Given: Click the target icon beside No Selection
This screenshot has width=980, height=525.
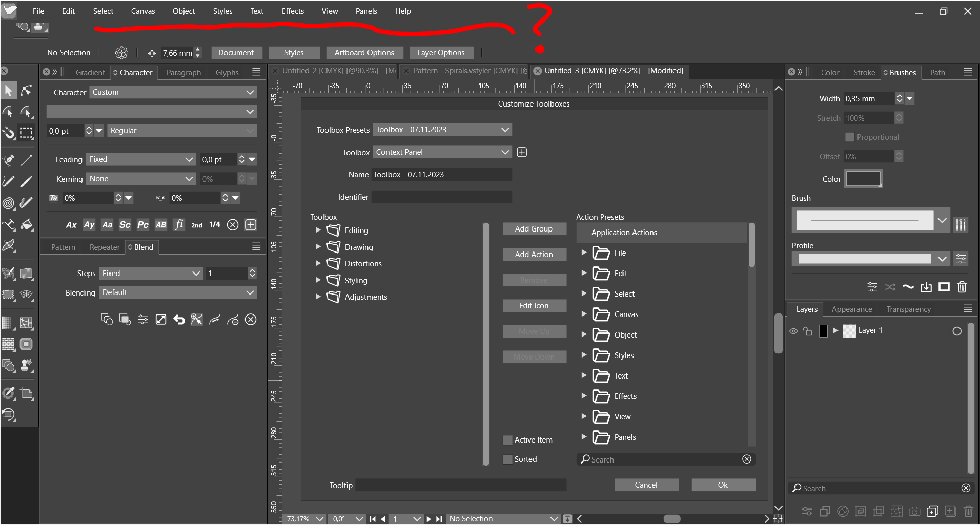Looking at the screenshot, I should click(121, 53).
